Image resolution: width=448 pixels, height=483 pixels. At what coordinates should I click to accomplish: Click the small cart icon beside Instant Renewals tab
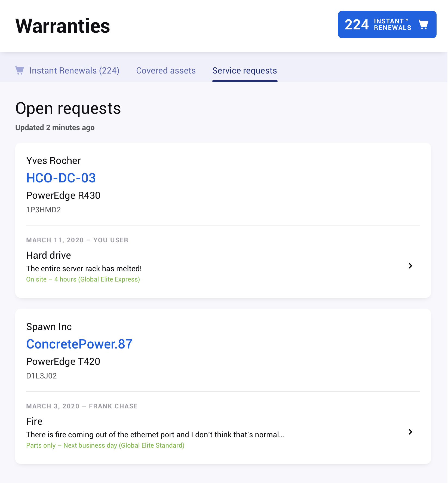tap(20, 70)
